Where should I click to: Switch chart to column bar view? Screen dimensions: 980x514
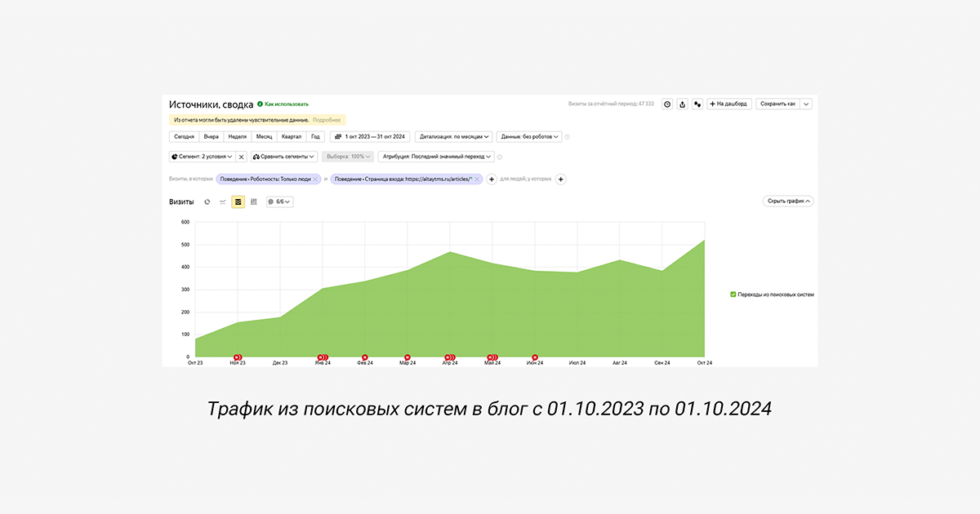(x=254, y=202)
